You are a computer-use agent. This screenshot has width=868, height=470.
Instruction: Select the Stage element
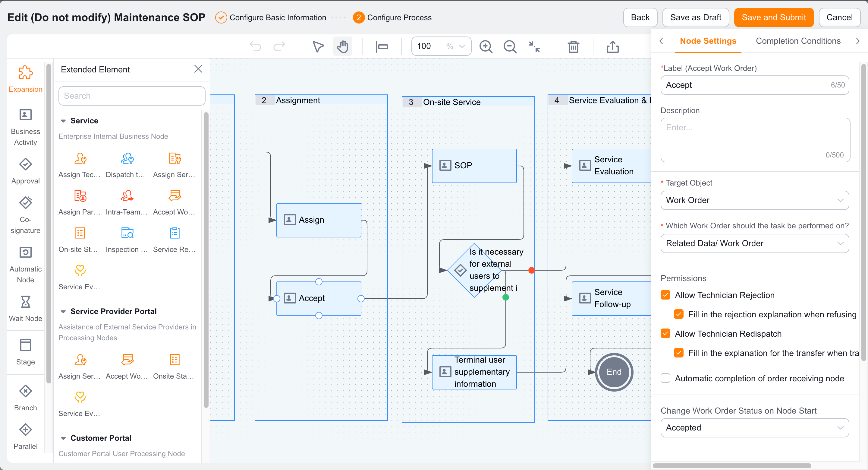pyautogui.click(x=26, y=352)
